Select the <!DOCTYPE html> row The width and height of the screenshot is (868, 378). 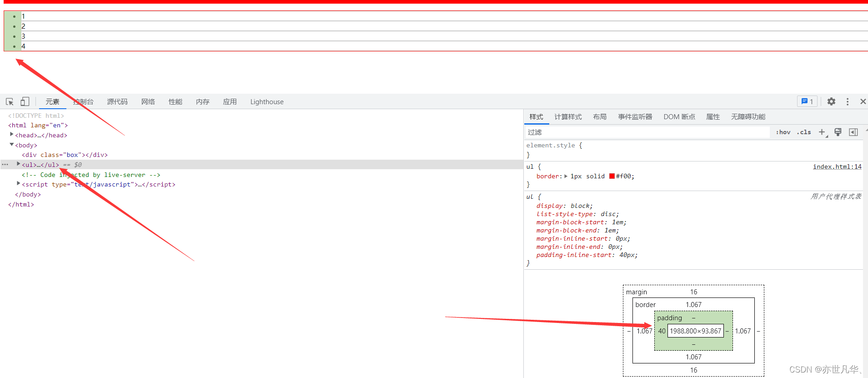pyautogui.click(x=36, y=116)
